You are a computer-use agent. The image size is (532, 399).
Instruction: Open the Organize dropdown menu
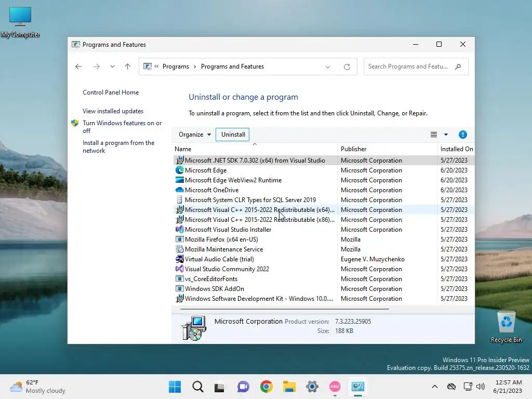coord(195,135)
